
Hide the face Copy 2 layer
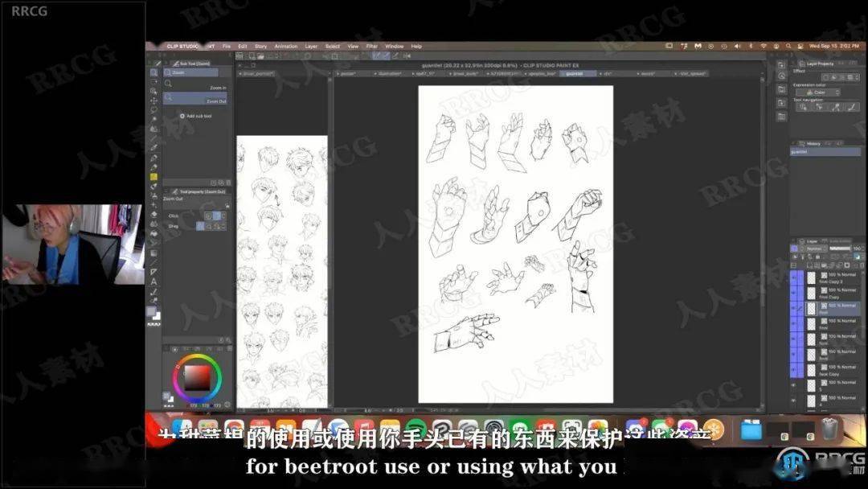click(793, 278)
